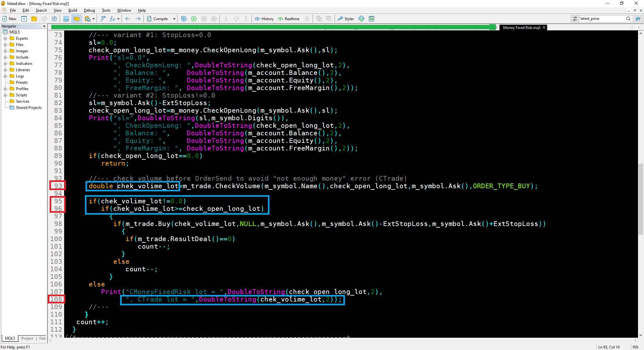
Task: Click the insert function fx icon
Action: click(112, 19)
